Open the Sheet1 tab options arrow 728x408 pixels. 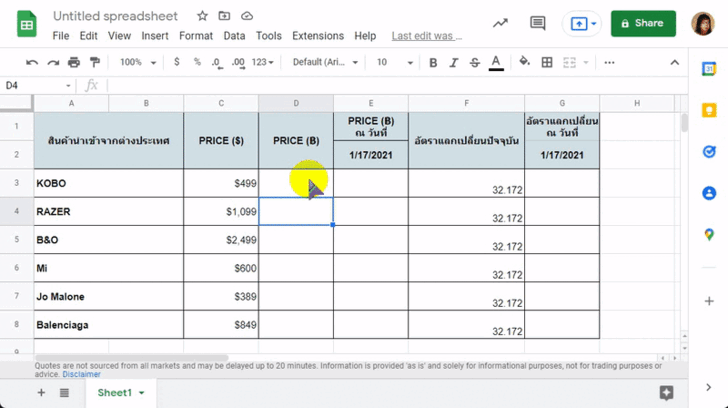142,393
